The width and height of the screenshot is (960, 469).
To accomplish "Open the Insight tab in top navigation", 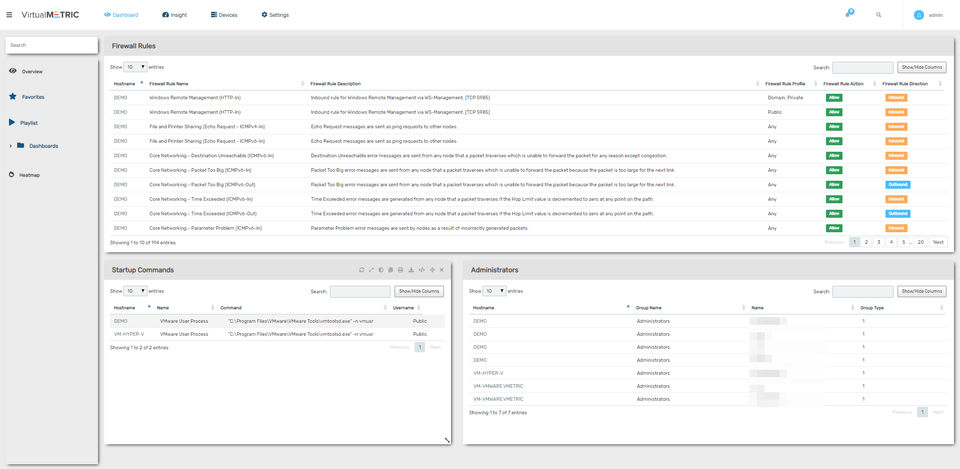I will click(174, 15).
